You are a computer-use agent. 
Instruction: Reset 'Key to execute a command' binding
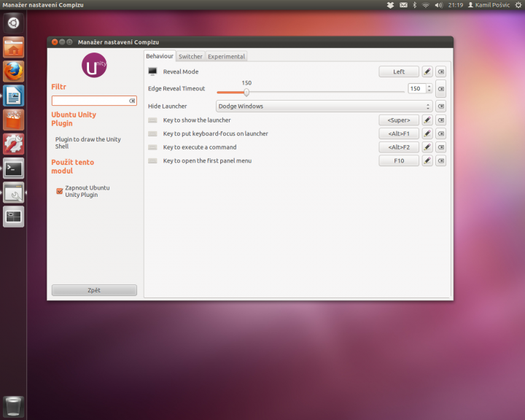[441, 147]
